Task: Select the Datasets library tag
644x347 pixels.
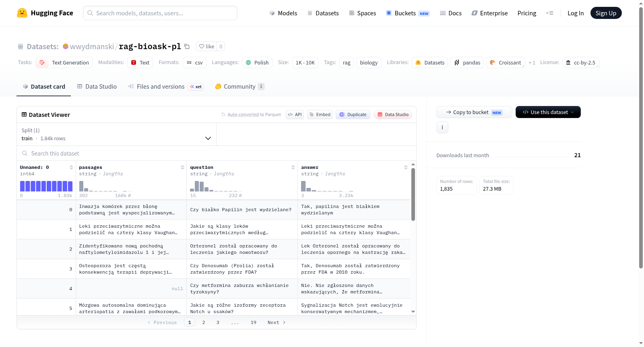Action: point(430,62)
